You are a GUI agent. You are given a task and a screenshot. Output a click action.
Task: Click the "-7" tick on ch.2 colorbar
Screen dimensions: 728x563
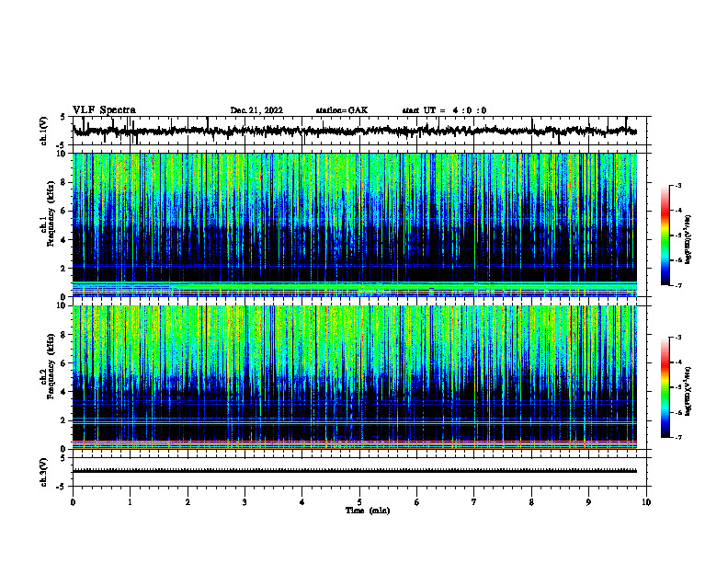(x=678, y=438)
